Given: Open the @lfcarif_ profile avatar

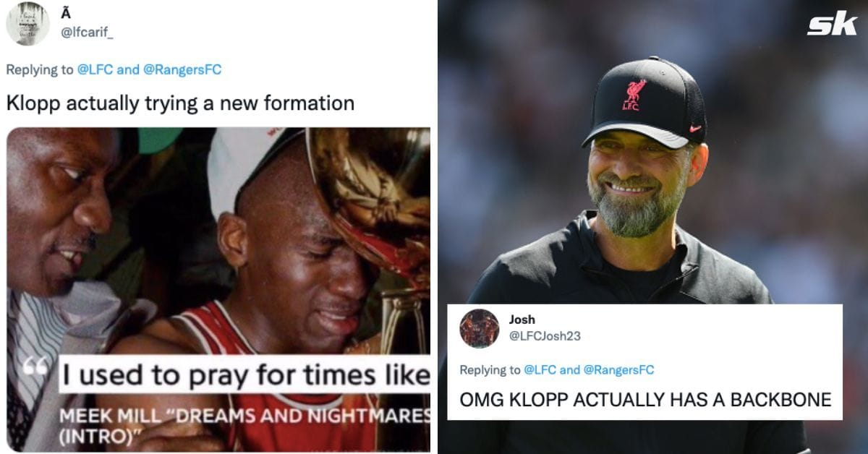Looking at the screenshot, I should [x=27, y=23].
